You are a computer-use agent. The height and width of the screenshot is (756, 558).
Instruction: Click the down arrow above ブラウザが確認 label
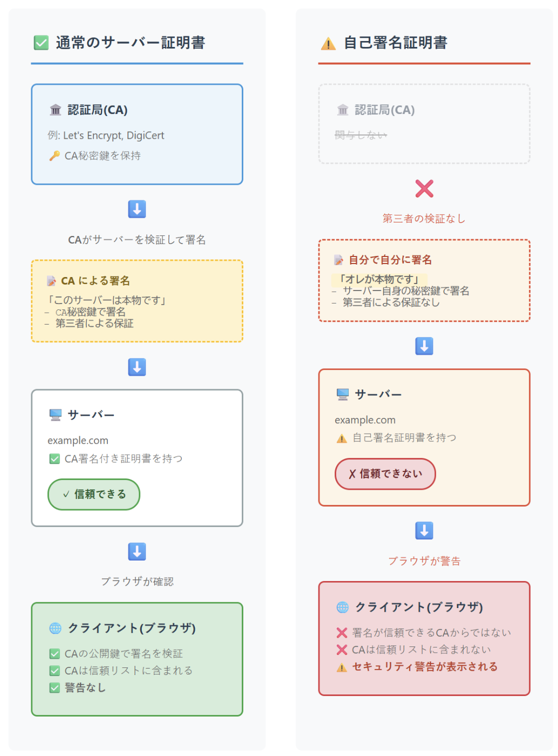tap(137, 551)
